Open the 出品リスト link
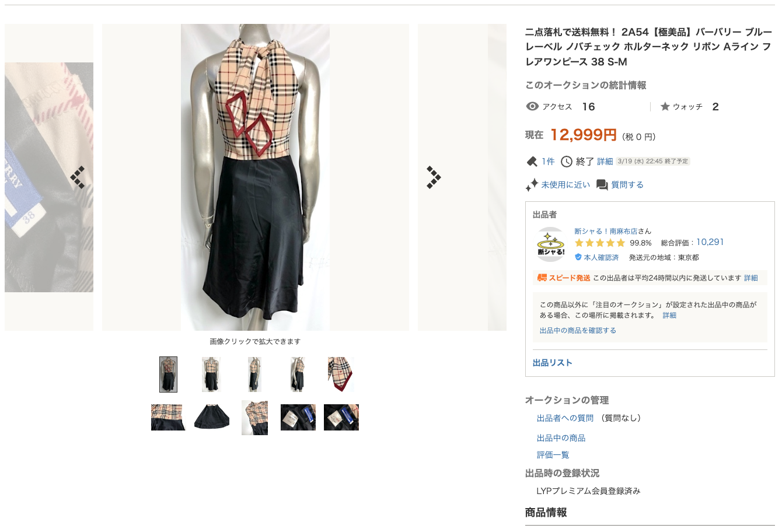This screenshot has height=532, width=782. pos(552,363)
